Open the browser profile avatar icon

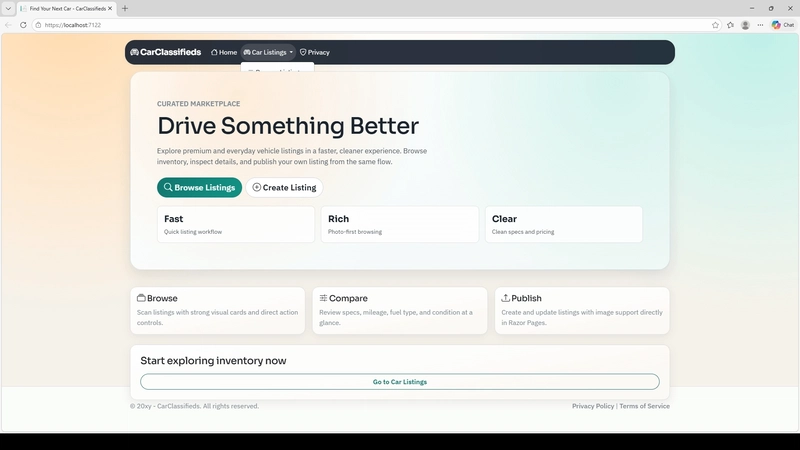coord(745,25)
